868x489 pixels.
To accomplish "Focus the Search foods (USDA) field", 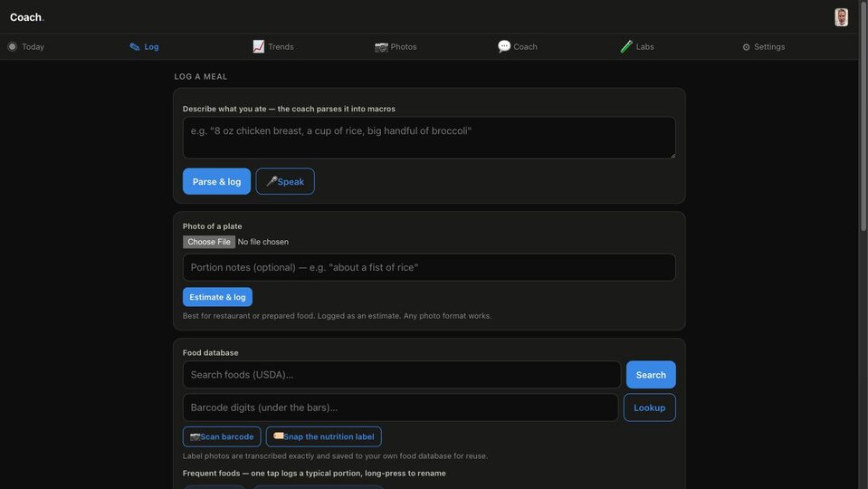I will 401,374.
